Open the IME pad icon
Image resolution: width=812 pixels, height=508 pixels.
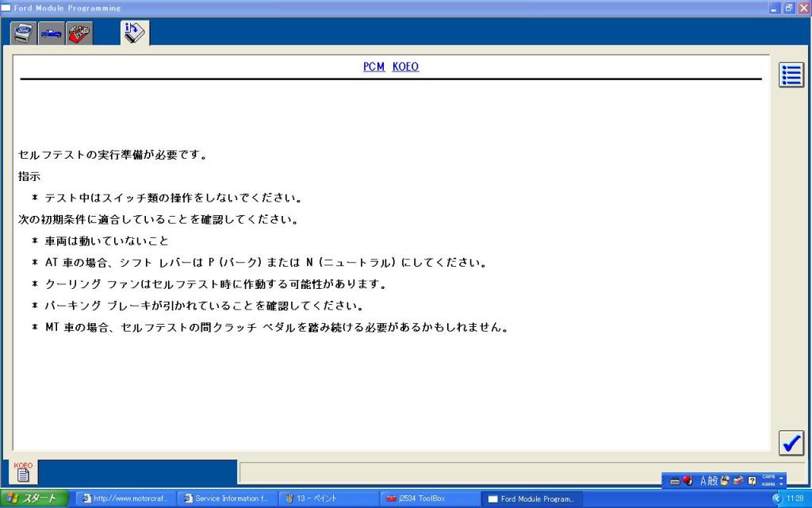tap(725, 480)
